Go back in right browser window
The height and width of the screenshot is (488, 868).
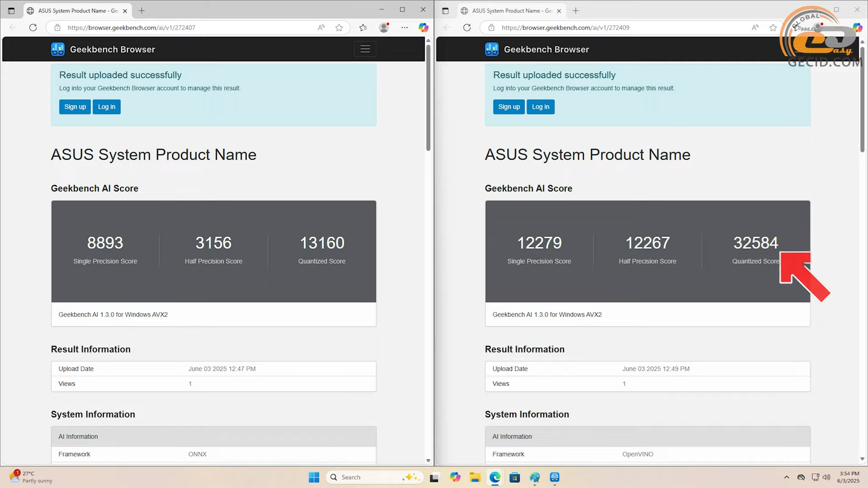coord(447,28)
